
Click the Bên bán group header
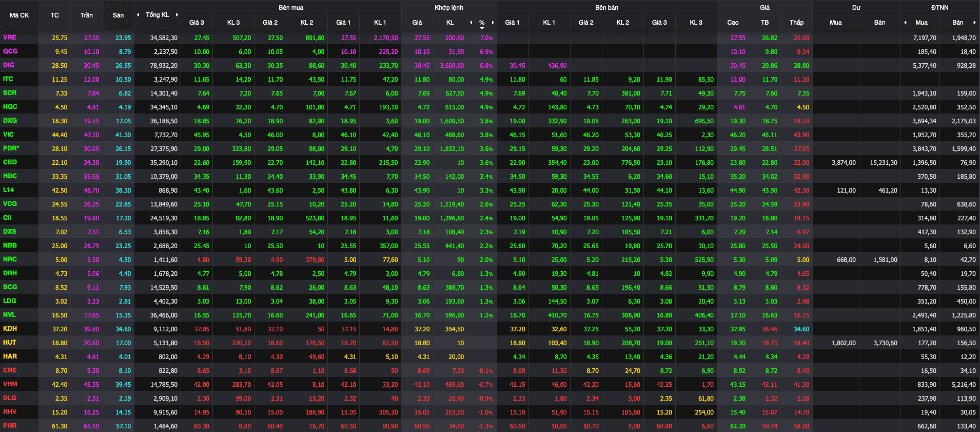606,8
